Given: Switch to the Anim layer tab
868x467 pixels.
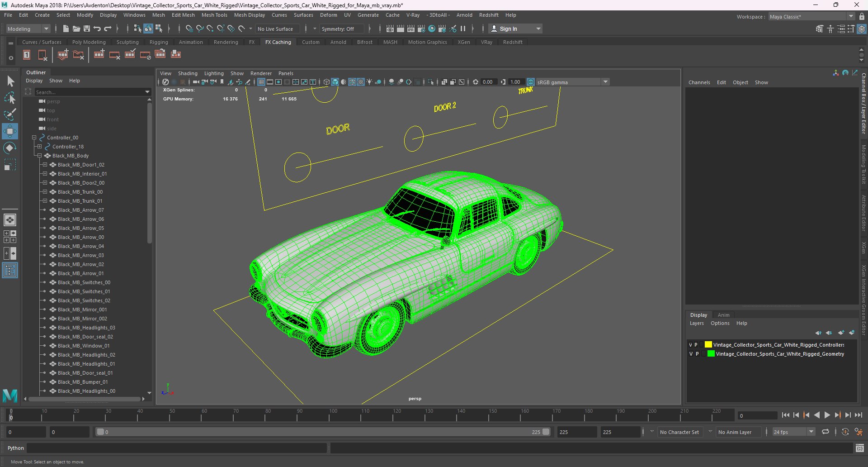Looking at the screenshot, I should coord(723,315).
